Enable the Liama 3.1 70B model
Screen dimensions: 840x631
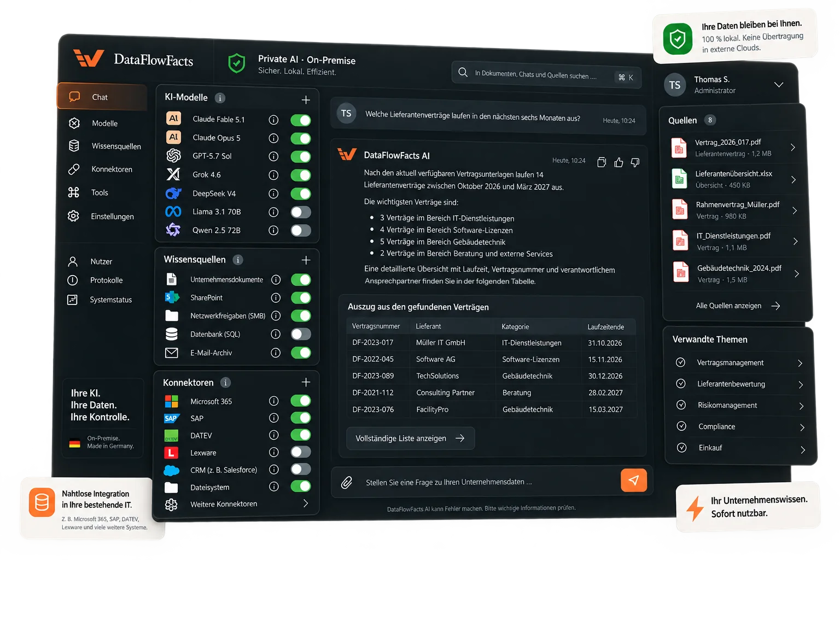[301, 212]
